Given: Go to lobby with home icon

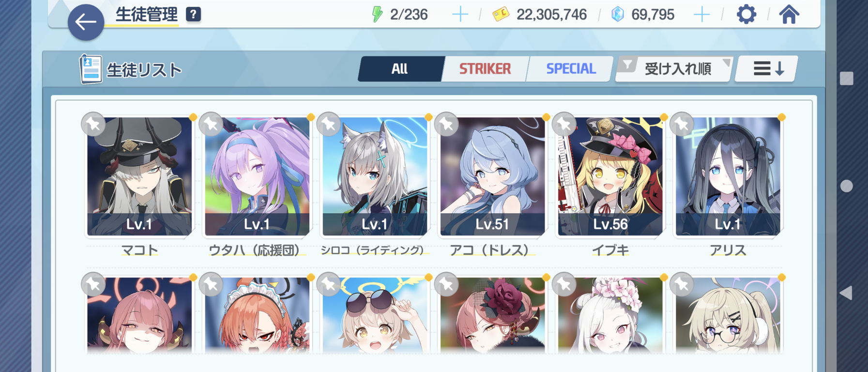Looking at the screenshot, I should click(x=789, y=14).
